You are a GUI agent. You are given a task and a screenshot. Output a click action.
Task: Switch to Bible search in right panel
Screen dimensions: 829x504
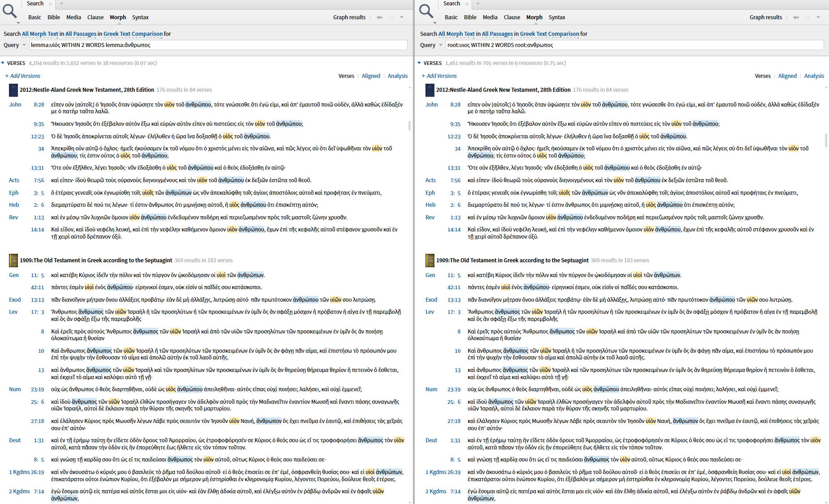pos(470,17)
